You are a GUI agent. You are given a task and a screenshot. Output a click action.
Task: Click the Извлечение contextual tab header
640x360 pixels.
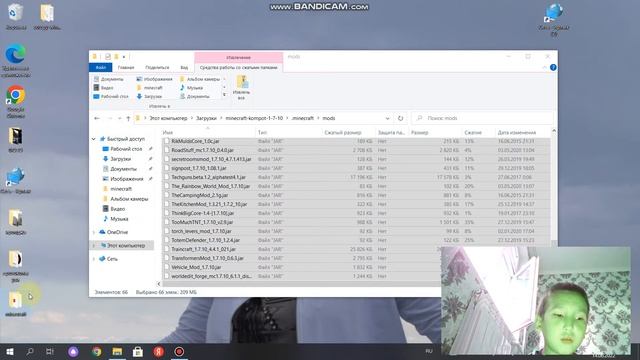tap(238, 58)
